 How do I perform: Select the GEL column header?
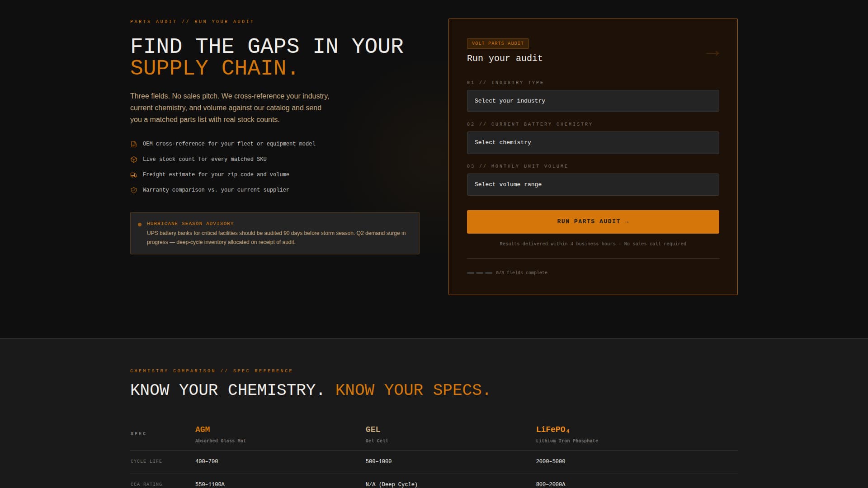click(x=373, y=429)
